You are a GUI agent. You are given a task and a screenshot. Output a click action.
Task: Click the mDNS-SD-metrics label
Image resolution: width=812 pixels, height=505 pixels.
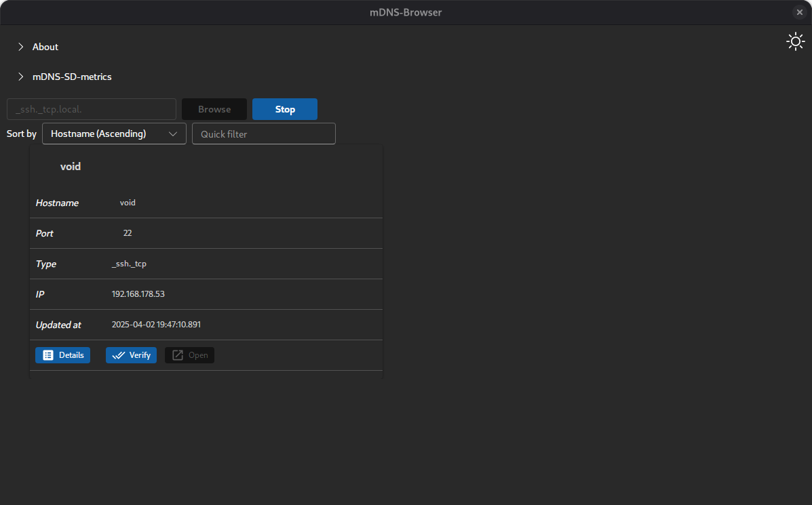[72, 77]
